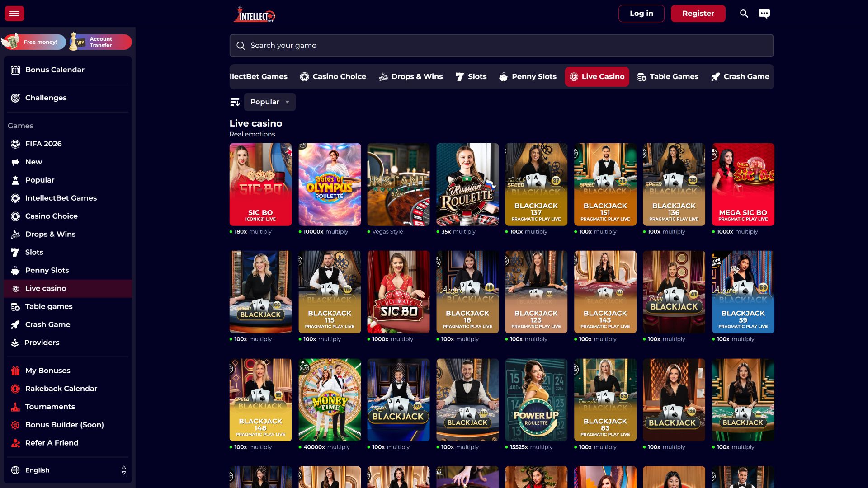
Task: Click the IntellectBet logo
Action: pos(254,14)
